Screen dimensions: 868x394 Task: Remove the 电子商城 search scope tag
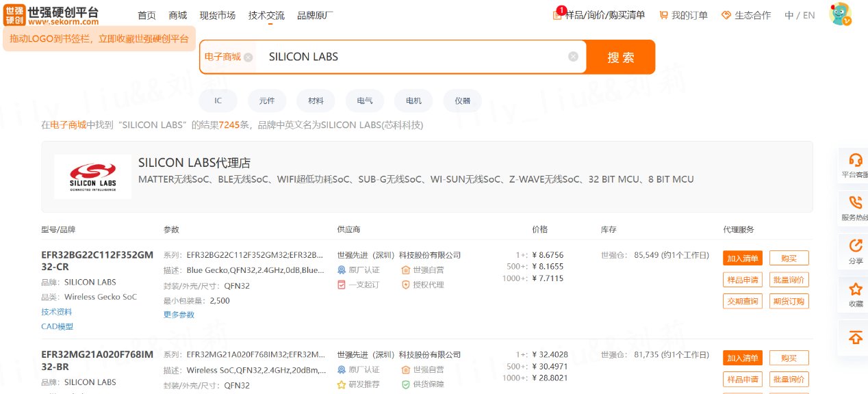248,57
